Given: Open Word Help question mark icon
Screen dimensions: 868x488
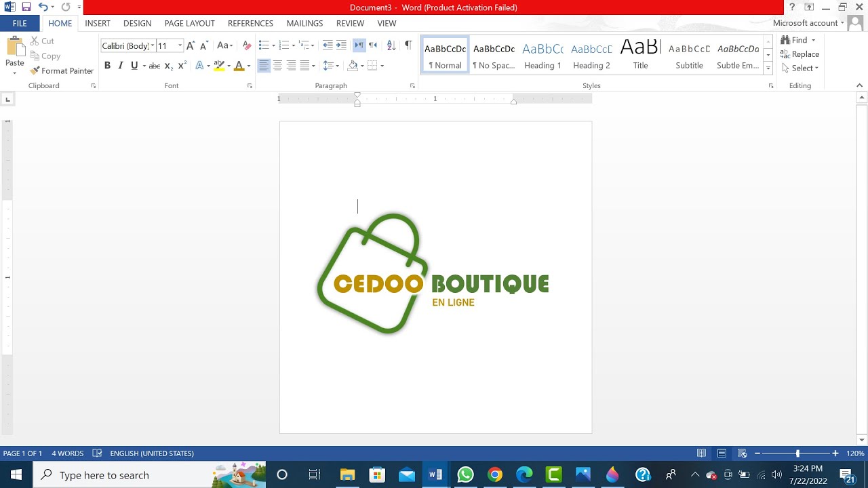Looking at the screenshot, I should (x=791, y=7).
